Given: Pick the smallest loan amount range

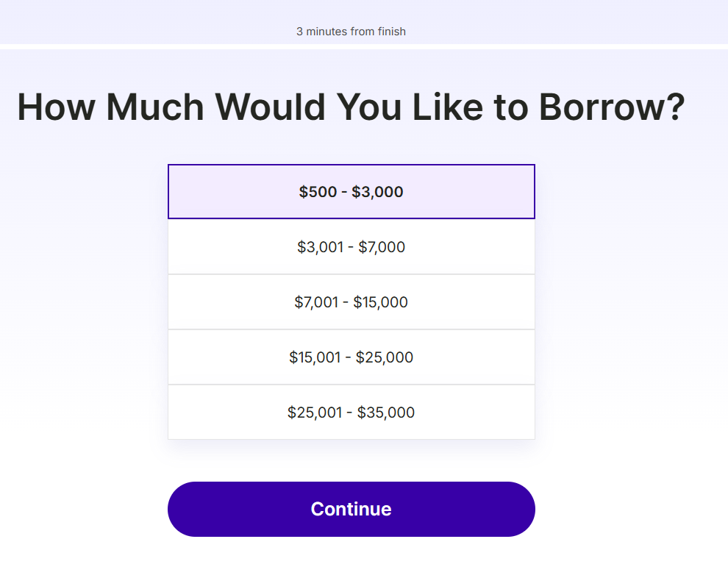Looking at the screenshot, I should 351,192.
